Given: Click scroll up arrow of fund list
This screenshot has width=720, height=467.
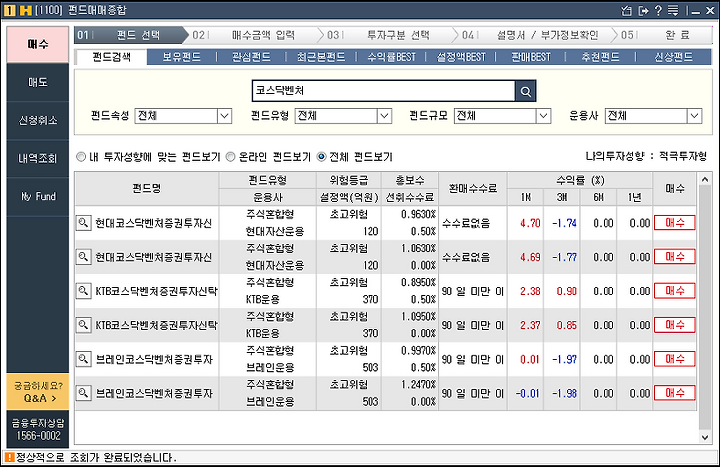Looking at the screenshot, I should (x=705, y=179).
